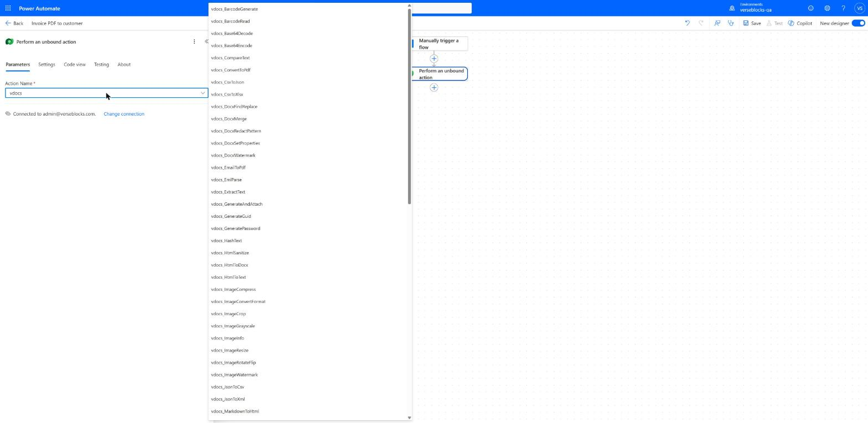Open the VS account avatar
Viewport: 868px width, 423px height.
pyautogui.click(x=860, y=8)
